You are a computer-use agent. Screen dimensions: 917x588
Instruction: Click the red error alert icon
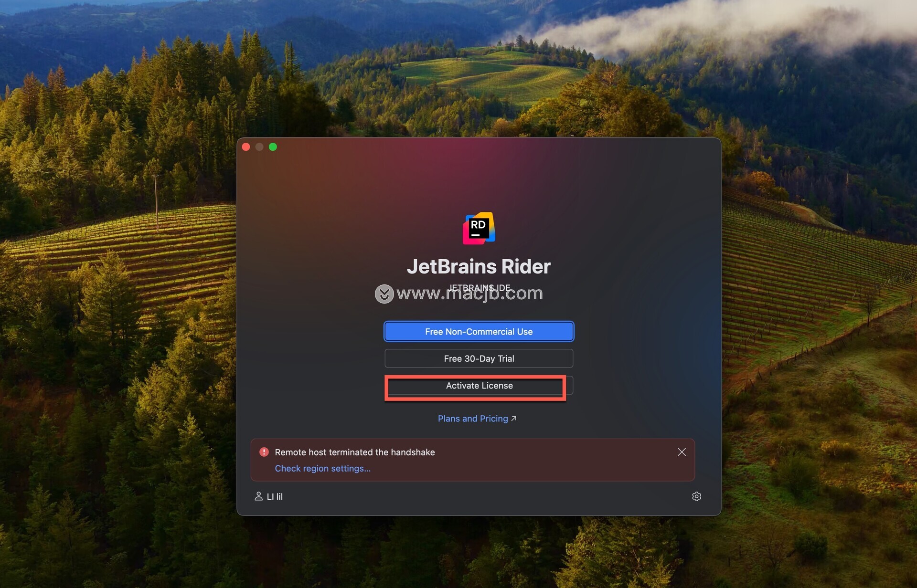[264, 452]
